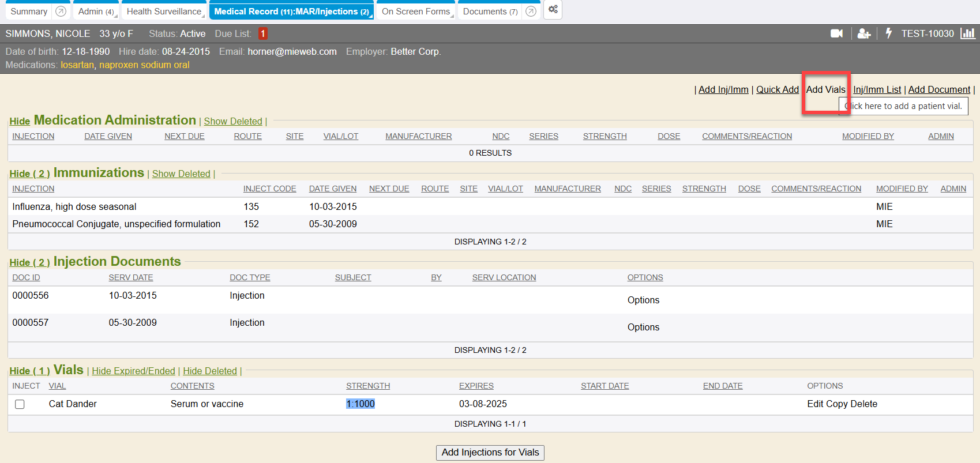The height and width of the screenshot is (463, 980).
Task: Click the pop-out arrow icon beside Summary tab
Action: coord(61,12)
